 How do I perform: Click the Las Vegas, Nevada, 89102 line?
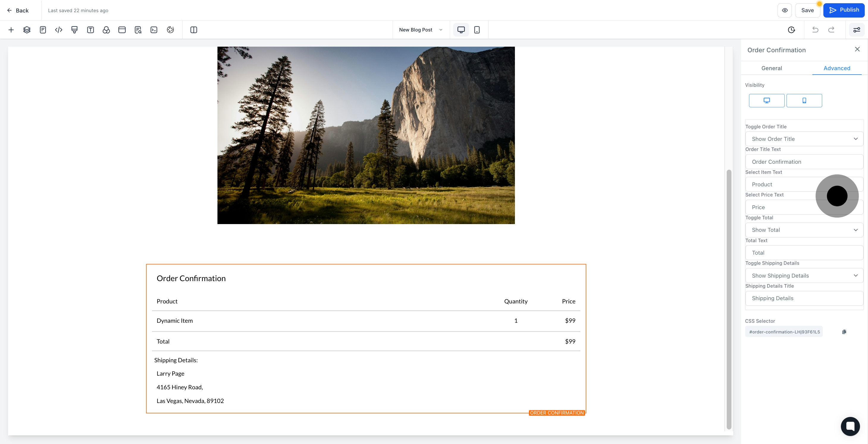pyautogui.click(x=190, y=401)
